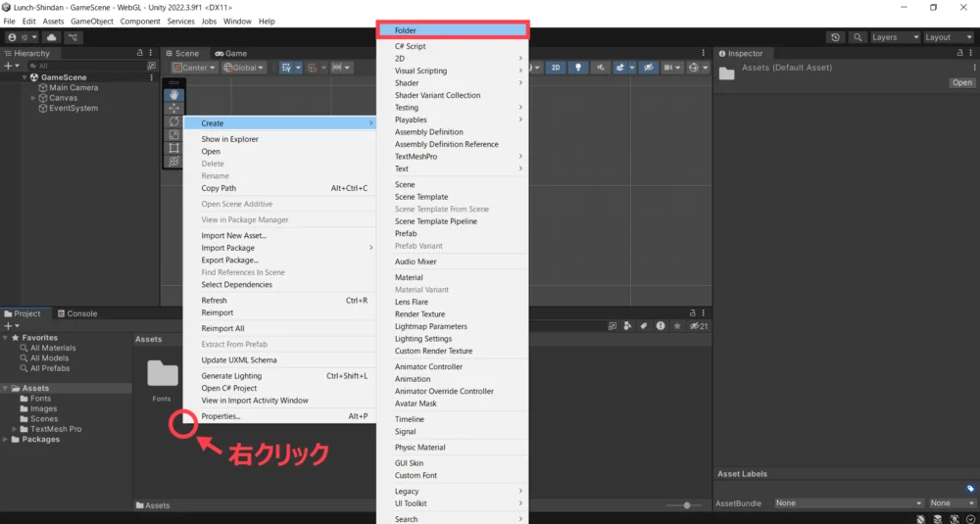Select the Hand view tool
The height and width of the screenshot is (524, 980).
point(173,95)
